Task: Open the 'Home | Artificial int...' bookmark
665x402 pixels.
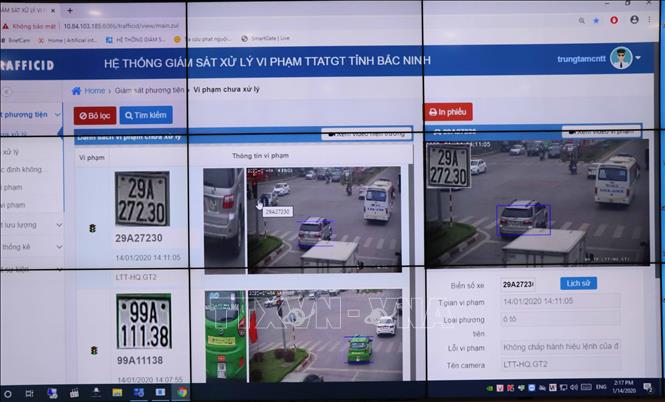Action: (x=67, y=40)
